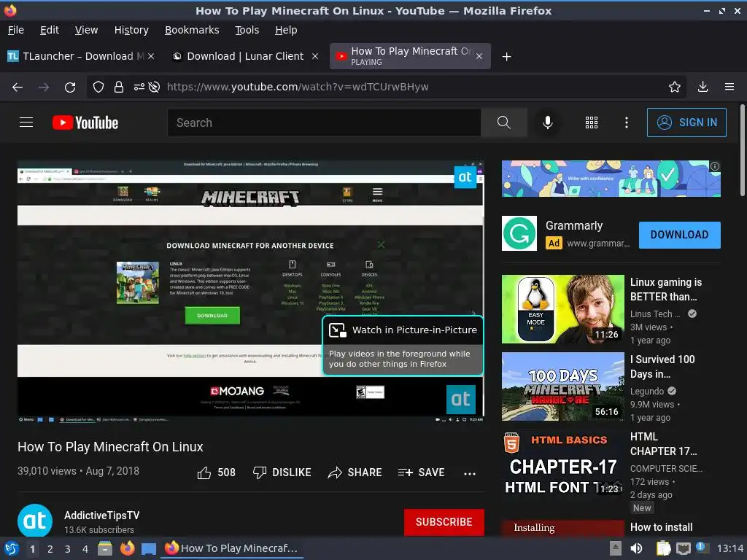This screenshot has height=560, width=747.
Task: Open a new tab with plus button
Action: point(506,57)
